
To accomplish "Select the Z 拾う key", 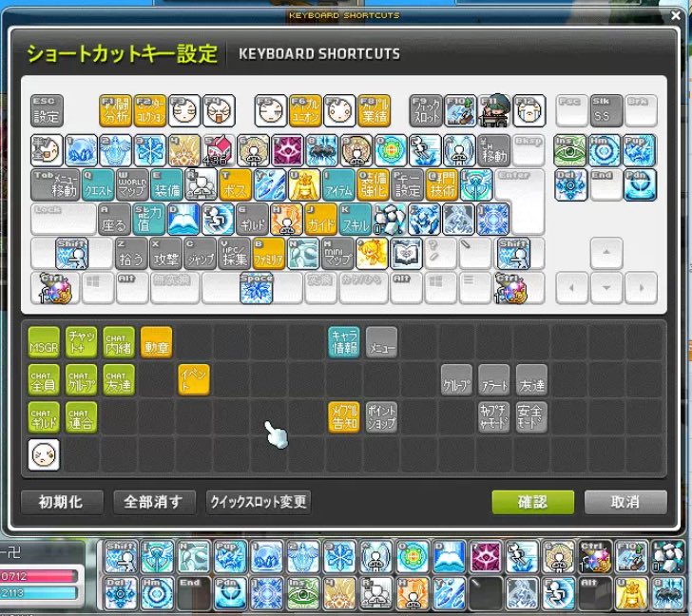I will [131, 253].
